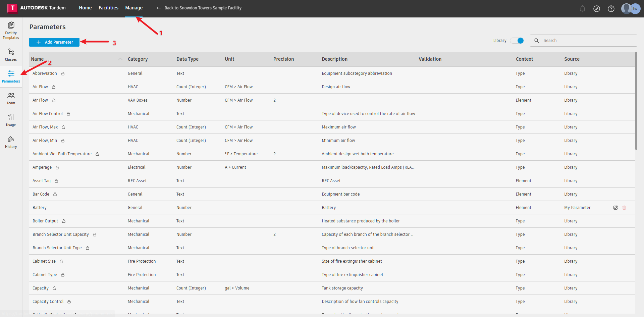
Task: Click 'Tank storage capacity' description
Action: pyautogui.click(x=342, y=288)
